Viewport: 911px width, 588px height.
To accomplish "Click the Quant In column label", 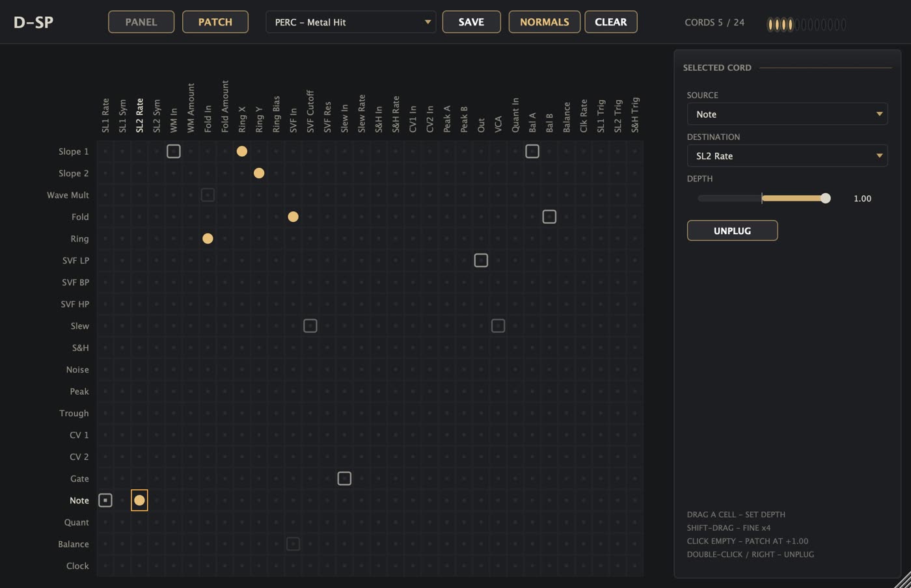I will (515, 115).
